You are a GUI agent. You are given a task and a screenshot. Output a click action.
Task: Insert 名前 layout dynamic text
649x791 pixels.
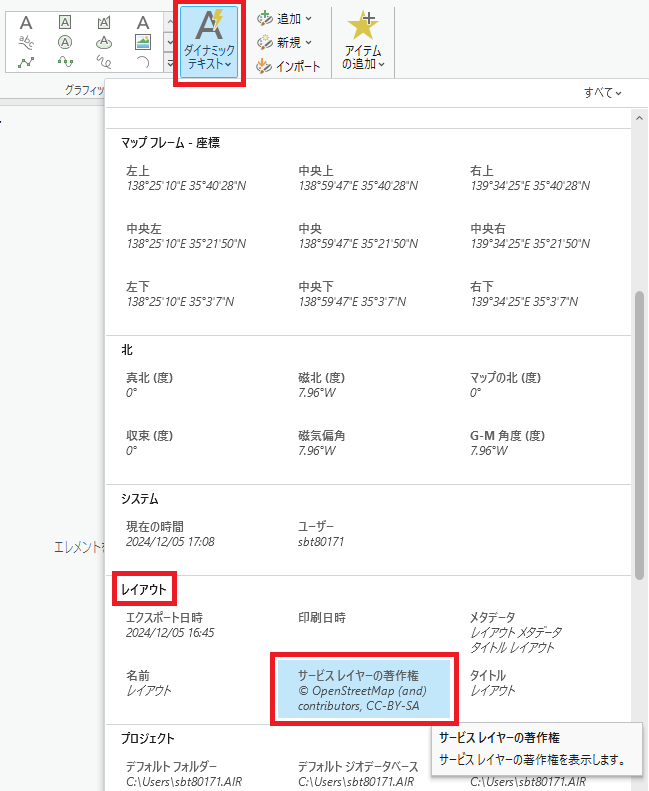[149, 683]
